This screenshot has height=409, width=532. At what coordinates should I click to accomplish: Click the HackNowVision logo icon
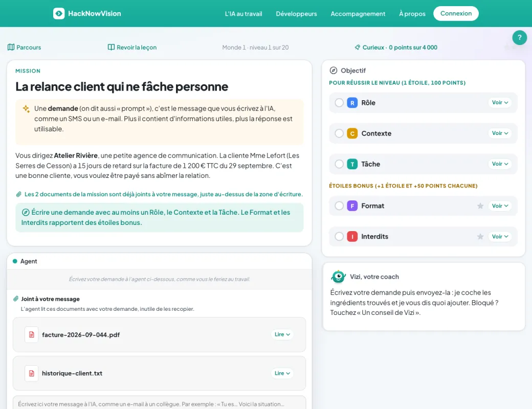59,14
